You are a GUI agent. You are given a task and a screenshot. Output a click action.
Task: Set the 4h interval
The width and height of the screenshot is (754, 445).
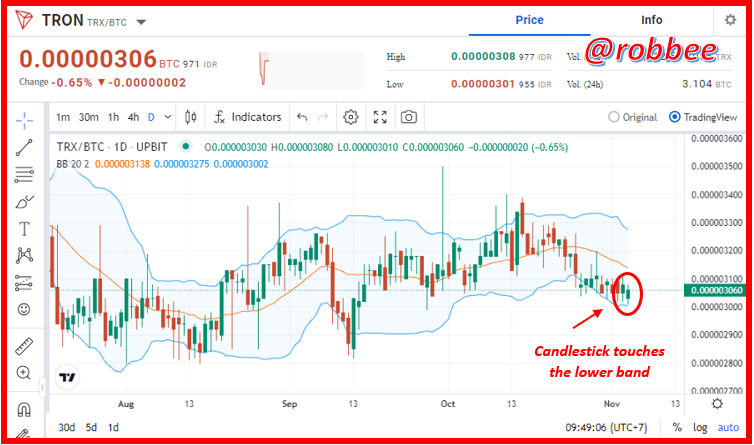click(x=133, y=117)
